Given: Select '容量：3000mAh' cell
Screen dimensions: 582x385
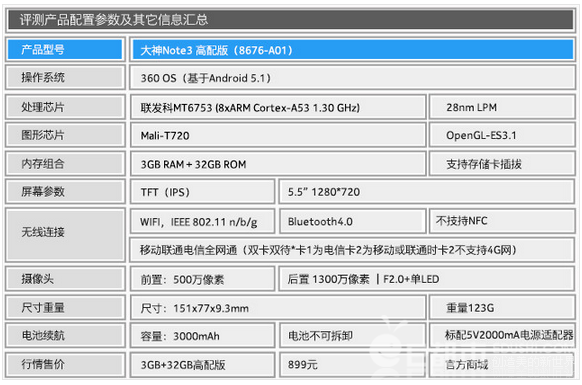Looking at the screenshot, I should point(202,336).
